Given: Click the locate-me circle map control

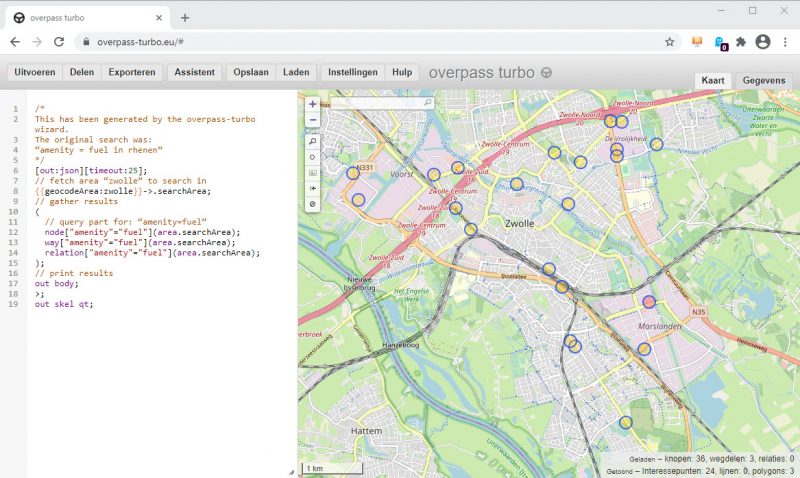Looking at the screenshot, I should (x=313, y=157).
